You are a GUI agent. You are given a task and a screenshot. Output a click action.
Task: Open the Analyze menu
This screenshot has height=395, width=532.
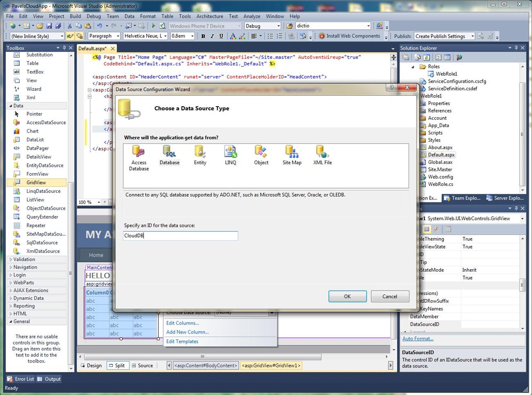(252, 16)
